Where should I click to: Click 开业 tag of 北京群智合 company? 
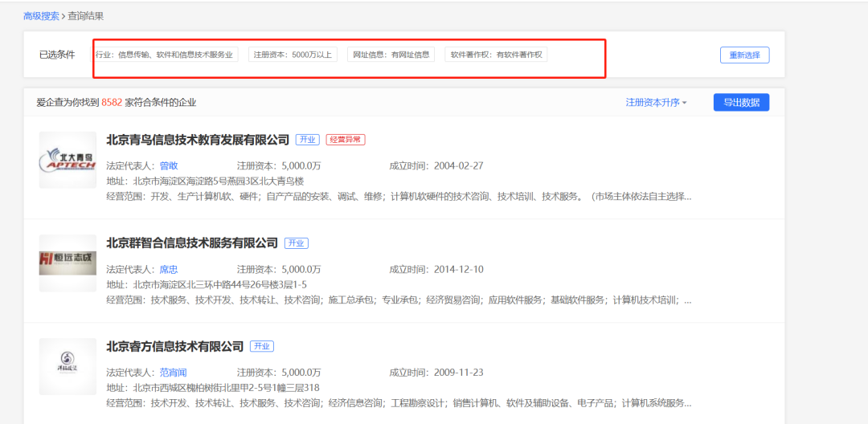tap(297, 243)
